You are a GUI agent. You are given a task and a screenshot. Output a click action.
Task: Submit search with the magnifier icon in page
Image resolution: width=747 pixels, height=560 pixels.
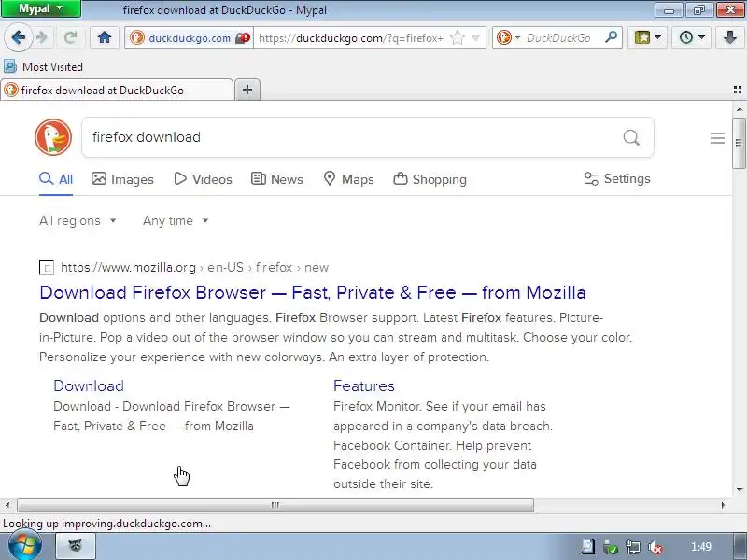click(631, 137)
